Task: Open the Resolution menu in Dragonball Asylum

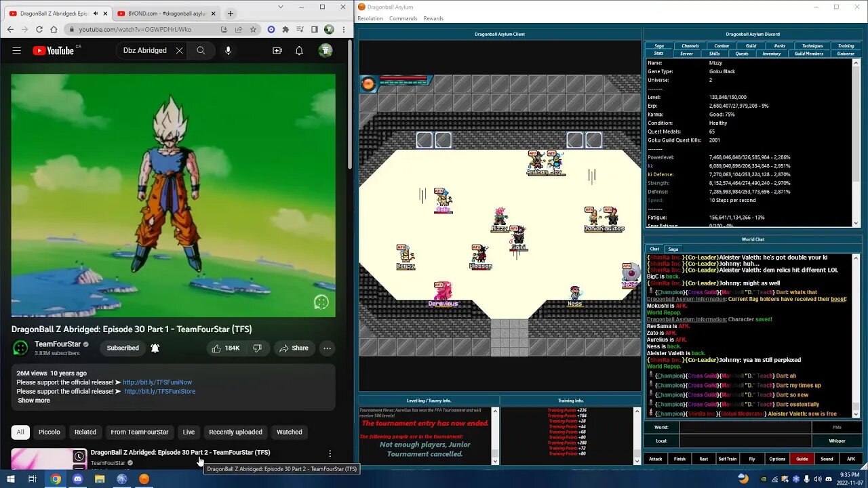Action: pos(370,18)
